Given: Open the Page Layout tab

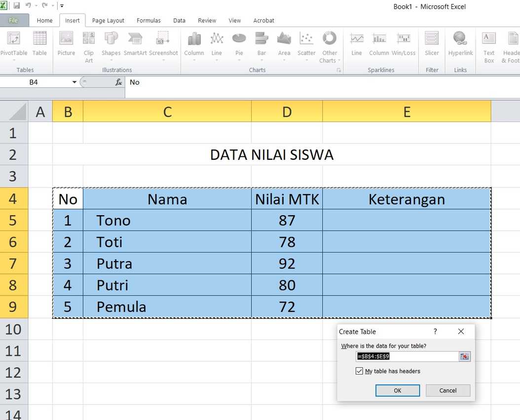Looking at the screenshot, I should point(108,21).
